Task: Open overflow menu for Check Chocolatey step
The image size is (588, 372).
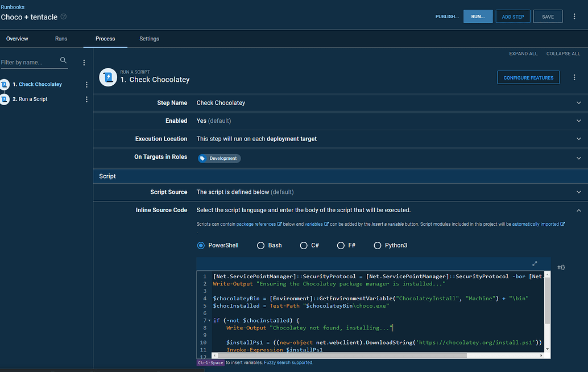Action: 86,85
